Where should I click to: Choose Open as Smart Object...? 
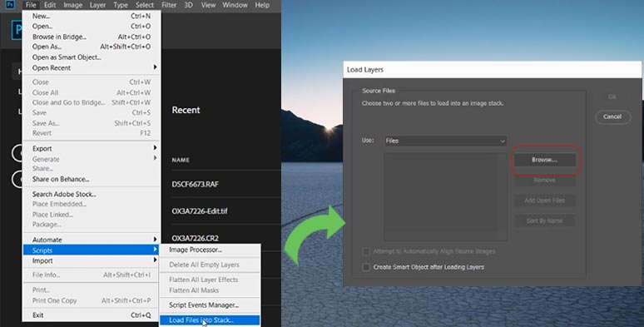[92, 57]
